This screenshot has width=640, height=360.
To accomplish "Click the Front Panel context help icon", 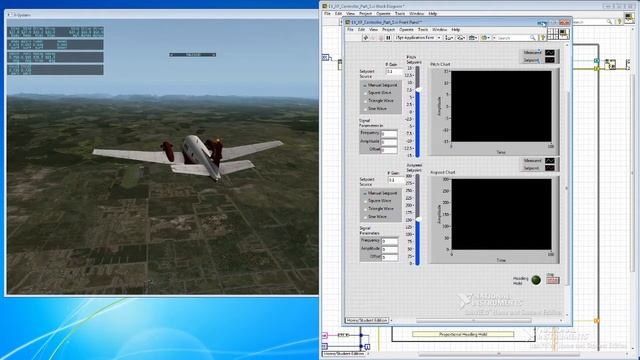I will [542, 38].
